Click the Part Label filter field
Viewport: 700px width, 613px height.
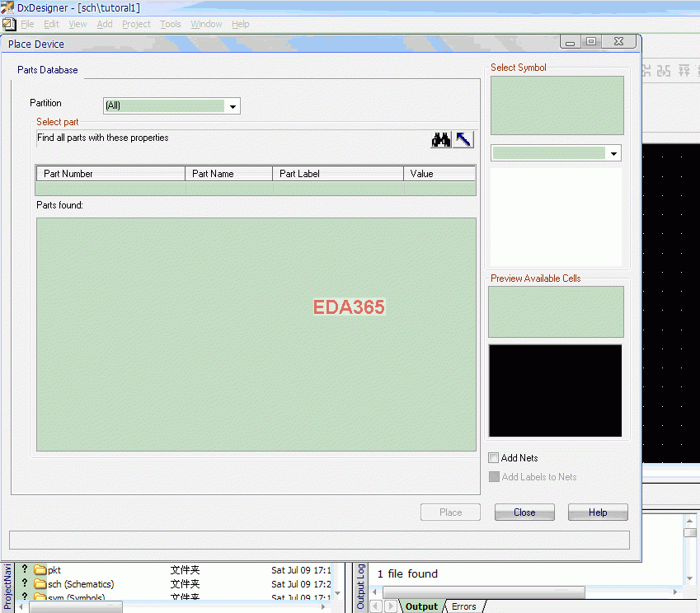tap(338, 189)
